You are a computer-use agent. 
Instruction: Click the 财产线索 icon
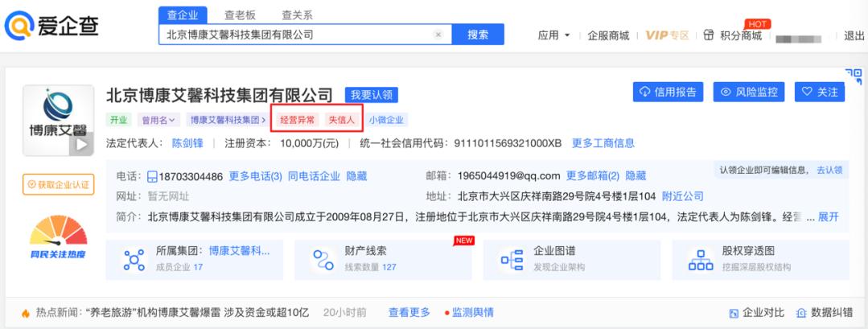323,260
